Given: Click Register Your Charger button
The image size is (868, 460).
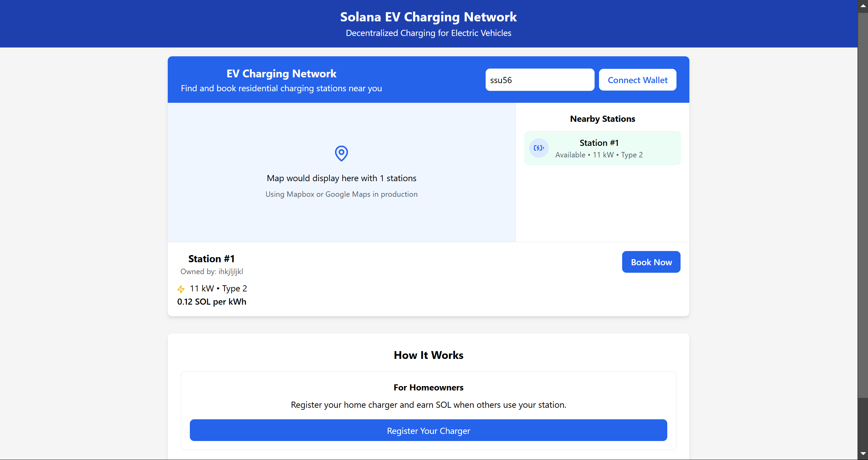Looking at the screenshot, I should click(428, 430).
